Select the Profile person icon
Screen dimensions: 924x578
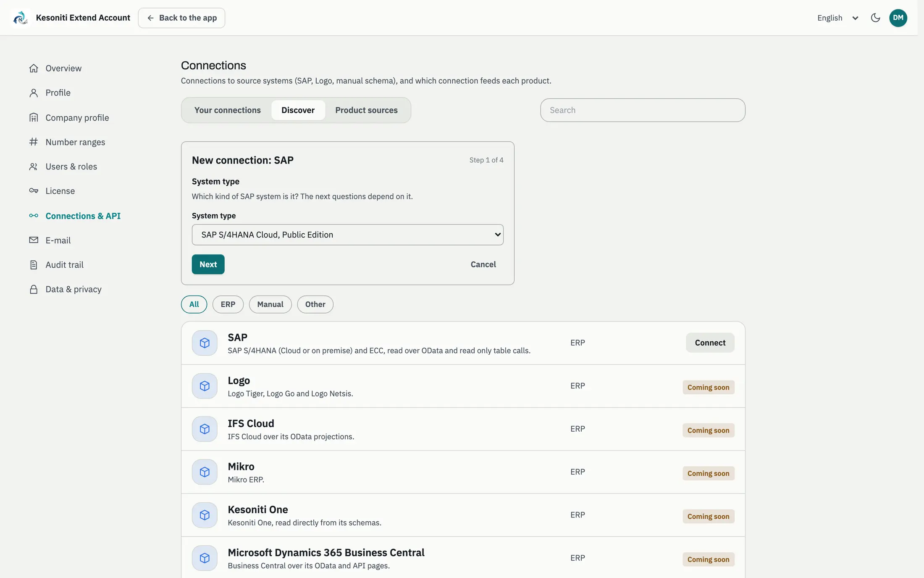click(34, 92)
